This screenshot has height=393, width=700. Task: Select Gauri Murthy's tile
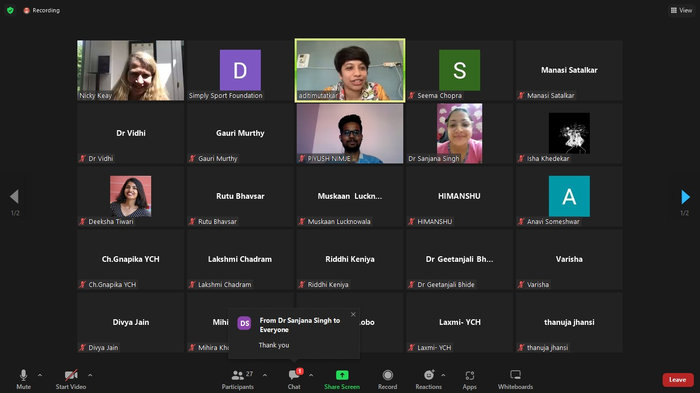[240, 133]
